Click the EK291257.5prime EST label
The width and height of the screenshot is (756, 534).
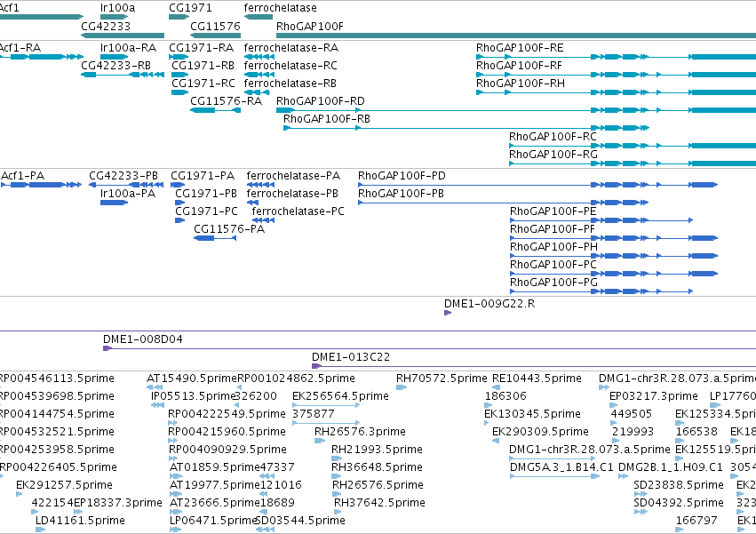(64, 486)
